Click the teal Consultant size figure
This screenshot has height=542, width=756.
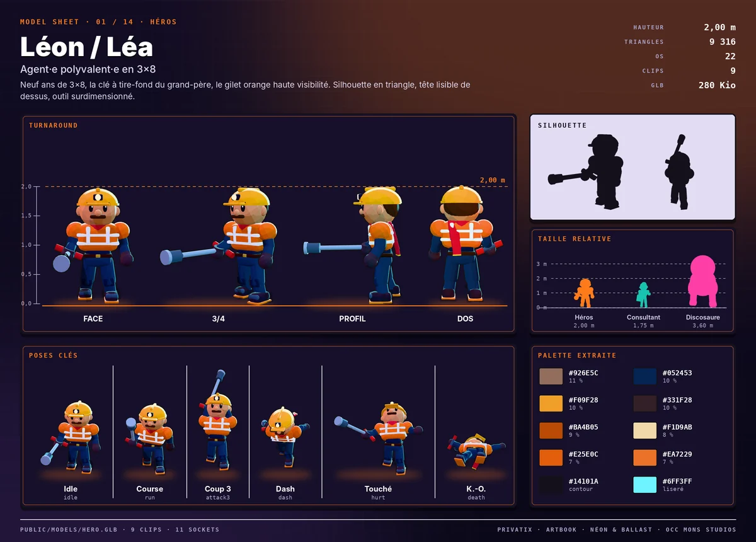pos(643,295)
